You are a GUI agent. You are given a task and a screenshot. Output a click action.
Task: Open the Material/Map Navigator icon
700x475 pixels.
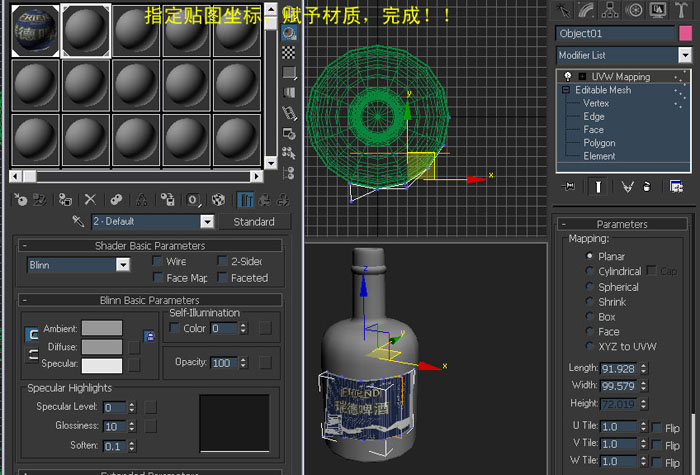(x=289, y=173)
